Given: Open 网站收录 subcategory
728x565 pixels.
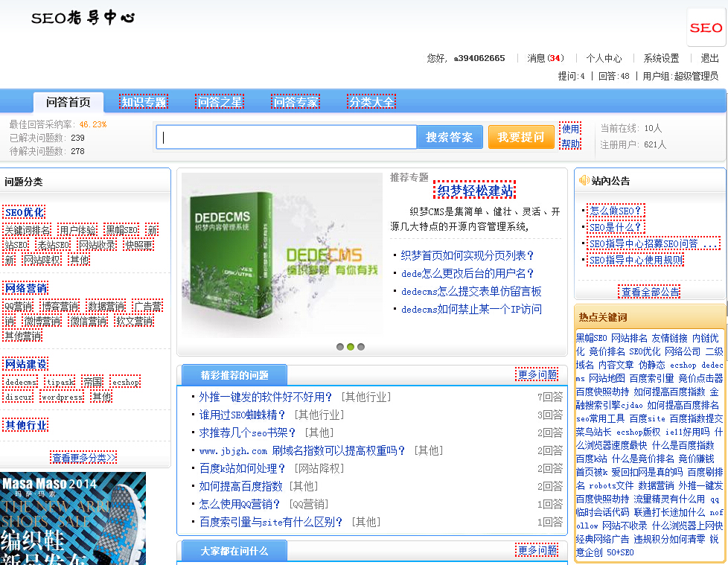Looking at the screenshot, I should 97,245.
